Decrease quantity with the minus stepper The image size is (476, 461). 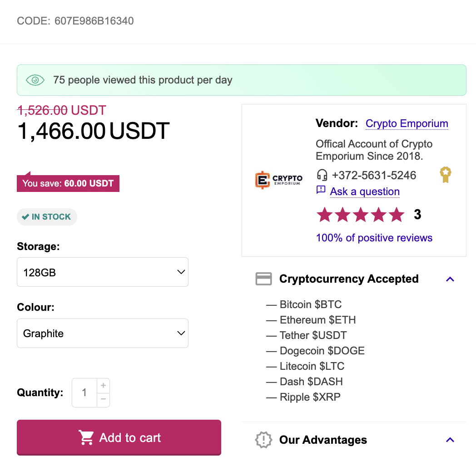tap(104, 399)
